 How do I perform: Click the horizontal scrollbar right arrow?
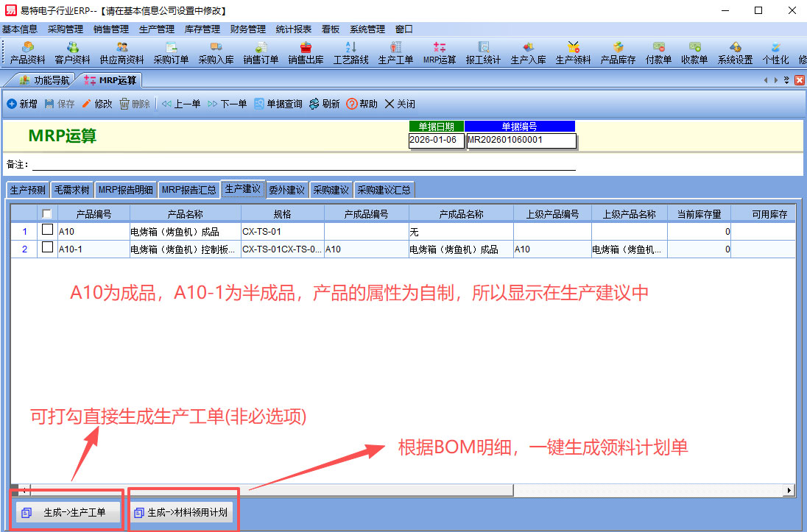click(x=789, y=490)
